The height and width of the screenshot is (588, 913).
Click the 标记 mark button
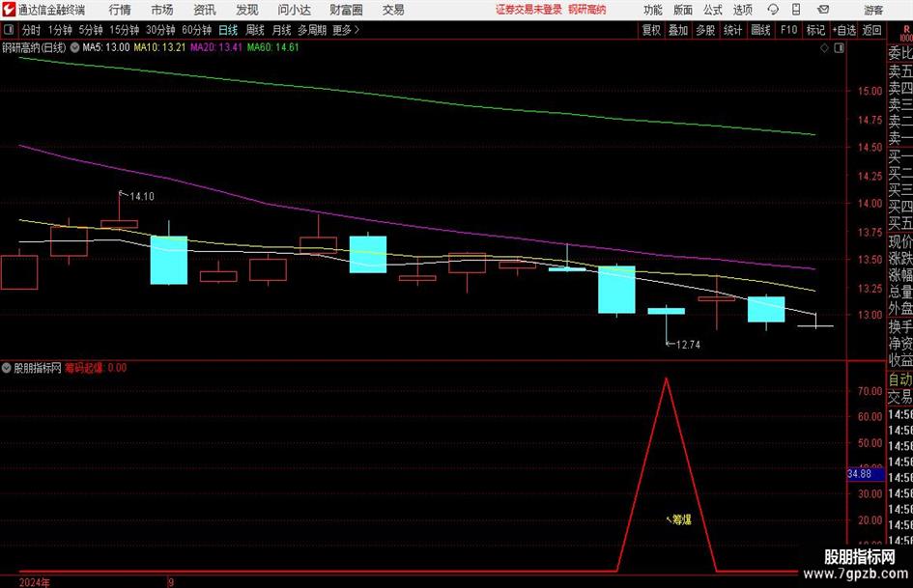[815, 30]
